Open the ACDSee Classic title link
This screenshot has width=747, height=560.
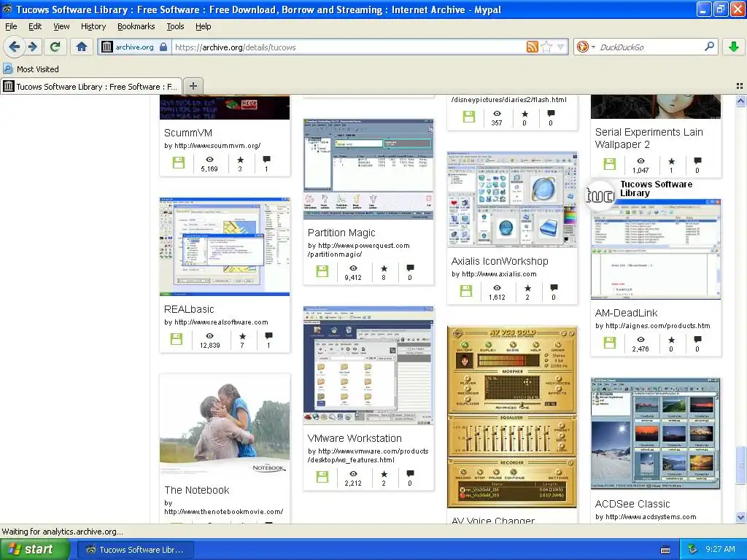632,504
